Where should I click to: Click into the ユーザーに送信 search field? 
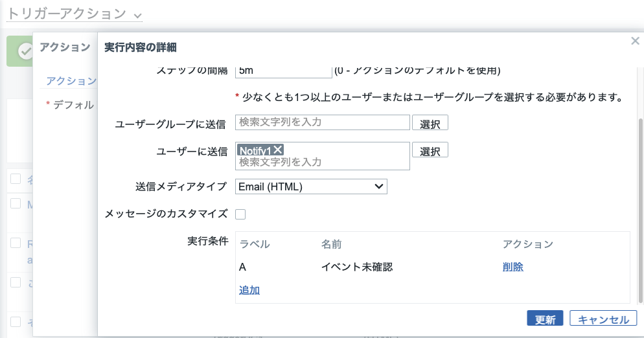point(323,163)
